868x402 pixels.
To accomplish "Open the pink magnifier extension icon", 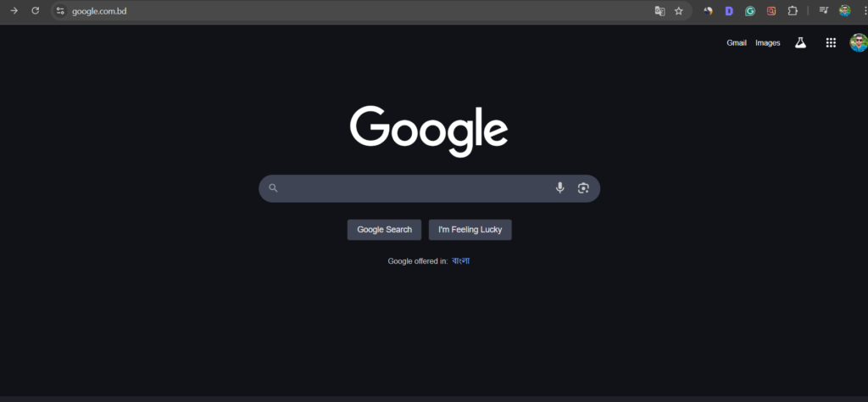I will pyautogui.click(x=771, y=11).
